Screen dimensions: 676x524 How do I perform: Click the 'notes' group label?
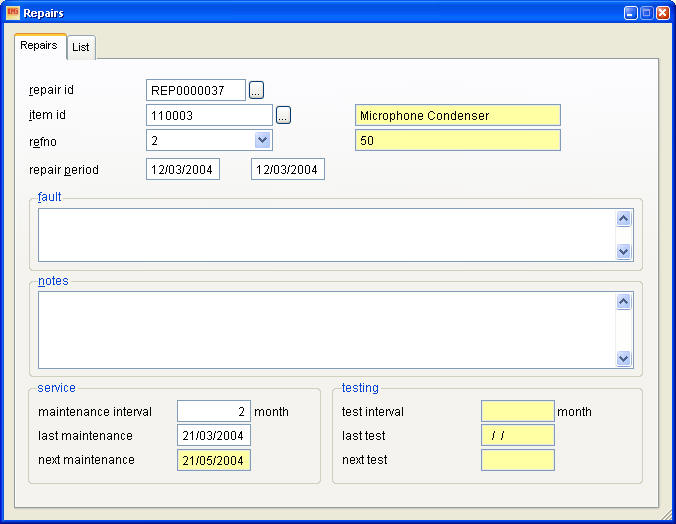coord(53,281)
